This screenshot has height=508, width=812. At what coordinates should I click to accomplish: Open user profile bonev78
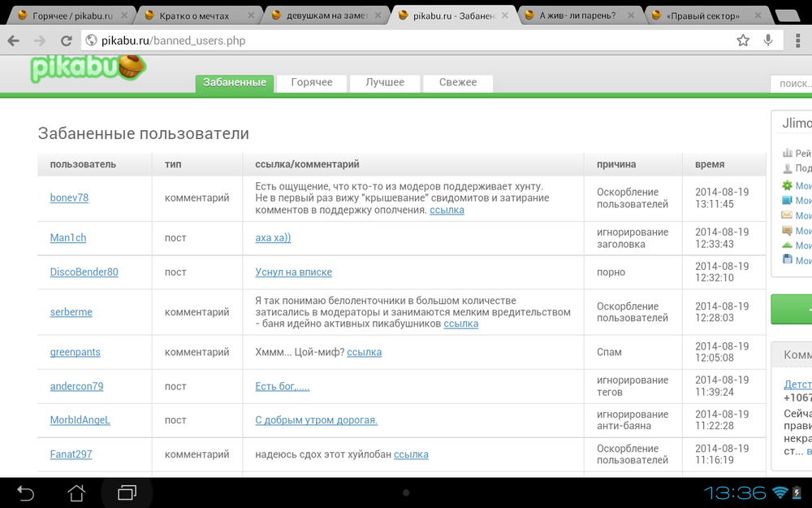pos(69,198)
